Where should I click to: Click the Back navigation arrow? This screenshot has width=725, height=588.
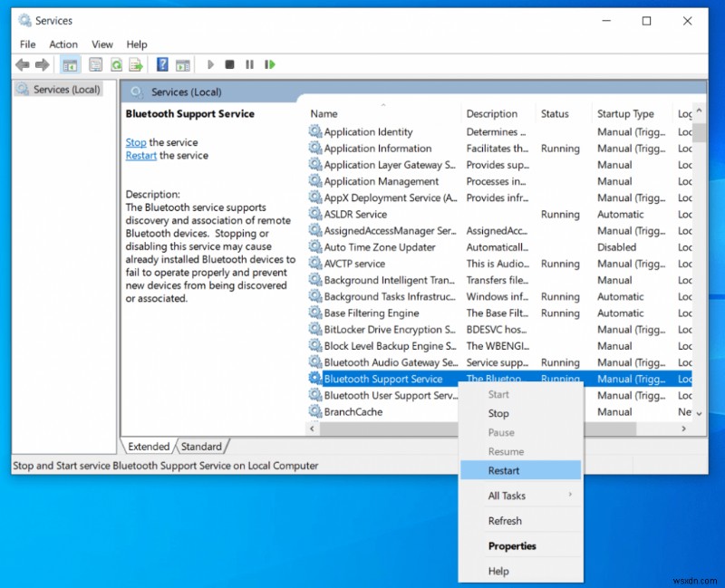coord(21,64)
